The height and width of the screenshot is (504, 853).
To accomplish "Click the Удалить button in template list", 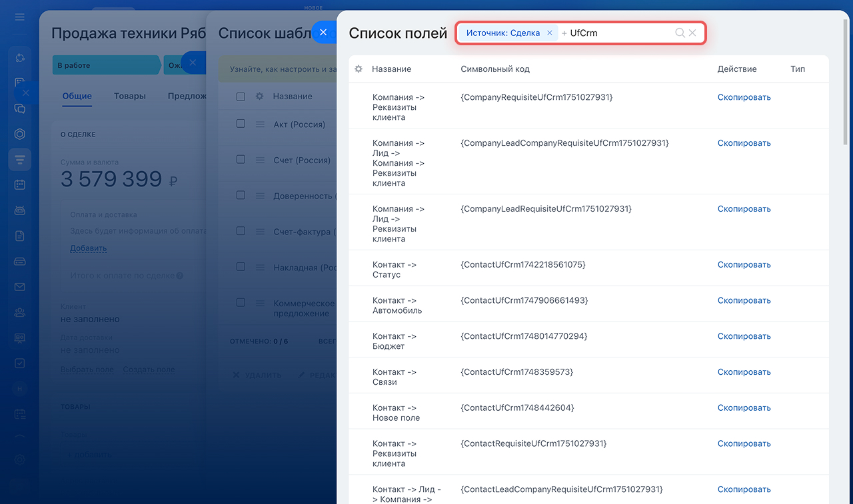I will [257, 376].
